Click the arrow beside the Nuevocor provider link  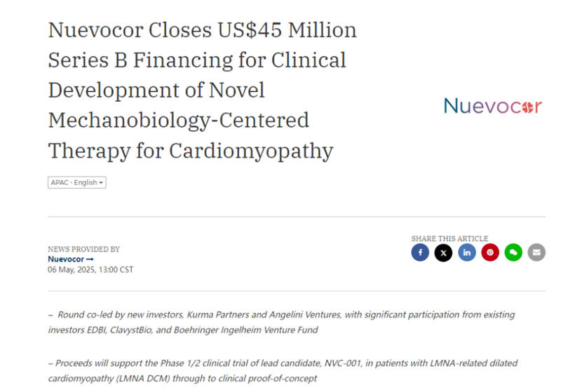[89, 259]
